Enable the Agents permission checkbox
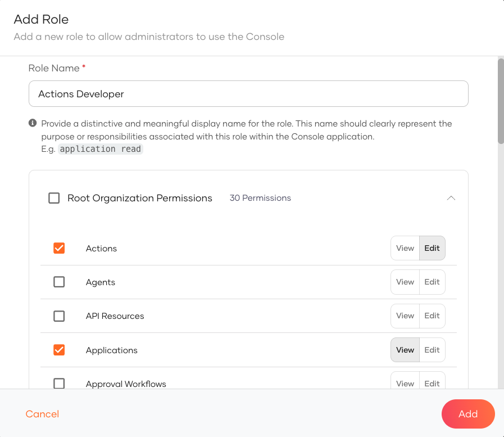 click(x=59, y=282)
